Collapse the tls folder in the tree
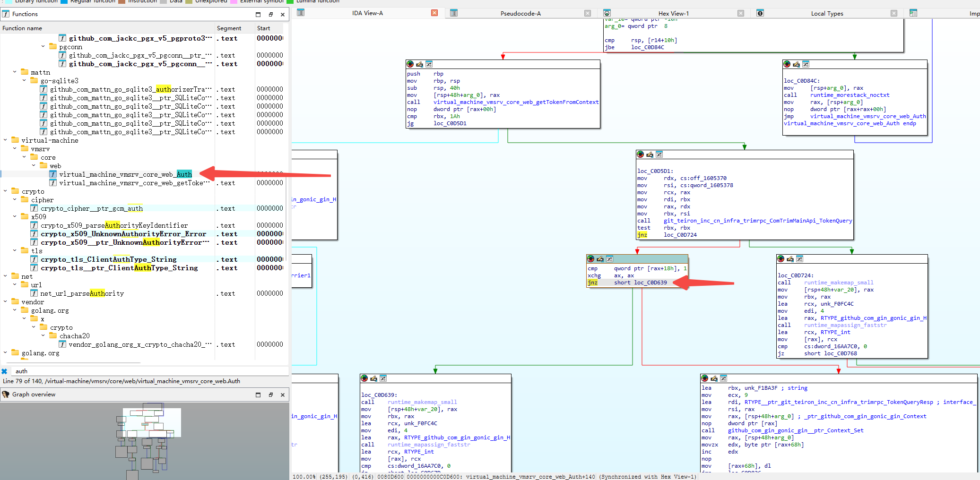 click(x=15, y=251)
